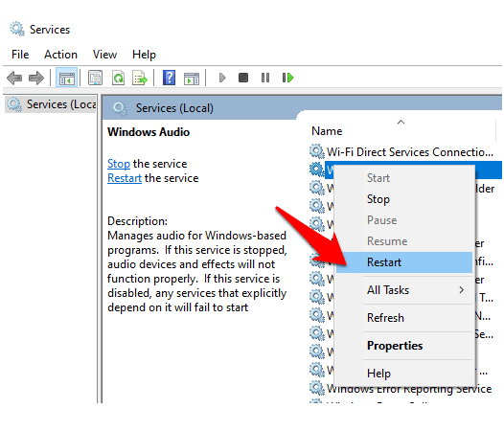This screenshot has height=431, width=504.
Task: Choose Help in the context menu
Action: [404, 374]
